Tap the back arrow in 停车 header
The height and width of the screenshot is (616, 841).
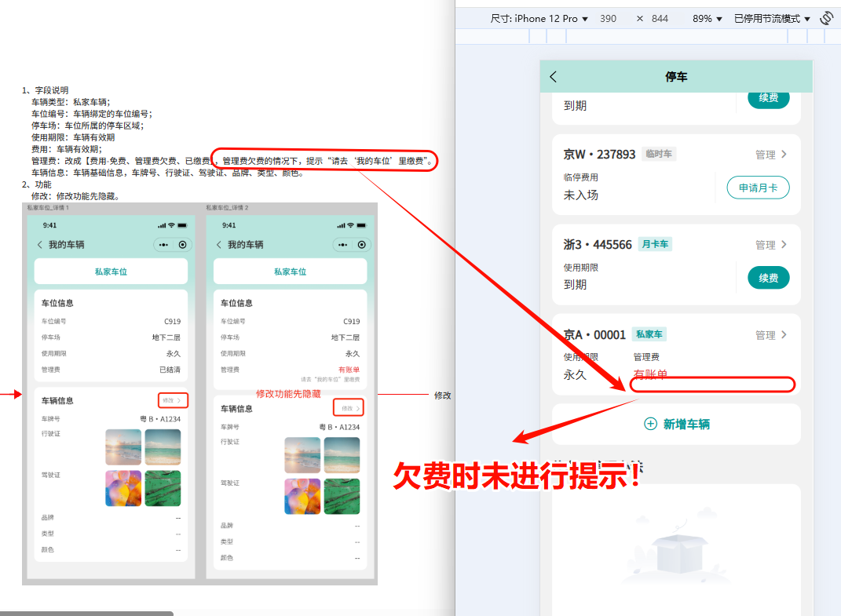(554, 76)
